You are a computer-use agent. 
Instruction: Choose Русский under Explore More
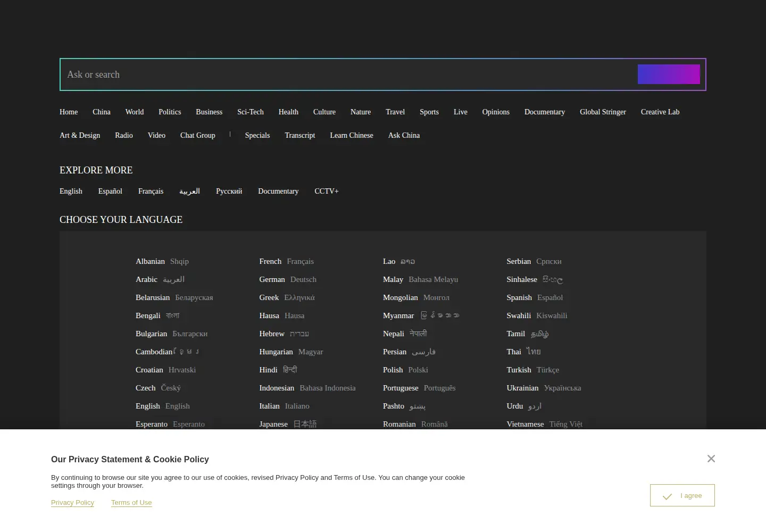click(229, 191)
